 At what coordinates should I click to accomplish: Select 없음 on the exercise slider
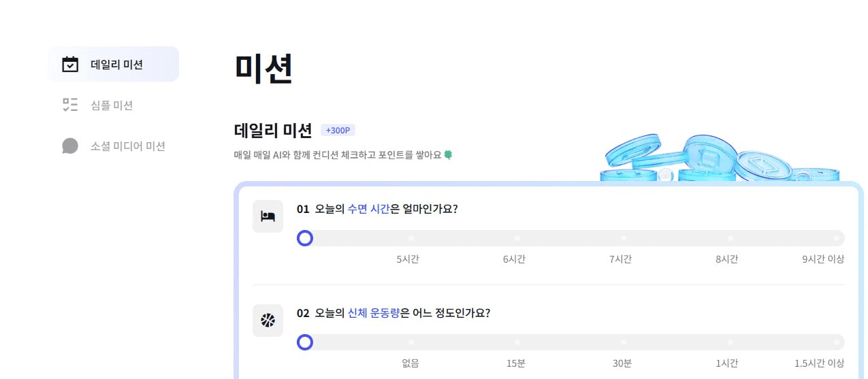click(411, 342)
